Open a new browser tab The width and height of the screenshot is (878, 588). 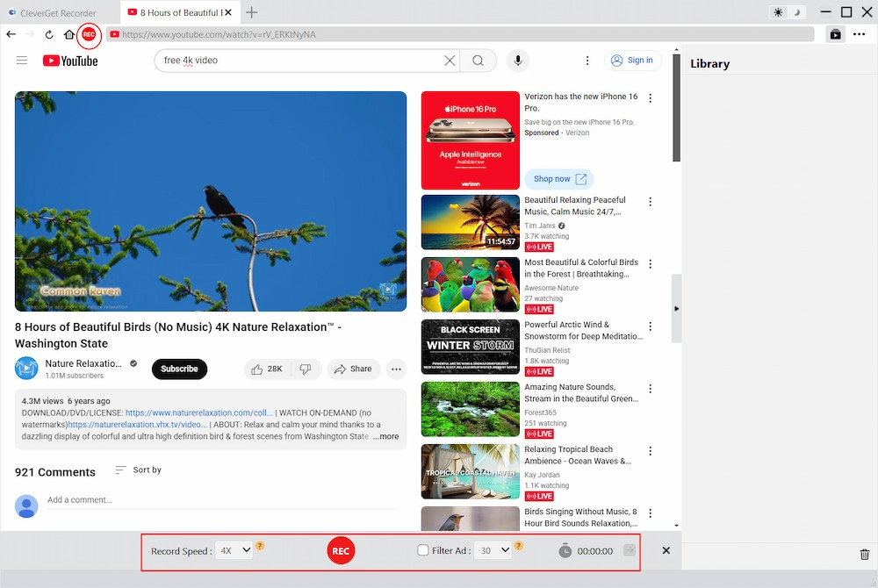click(252, 12)
